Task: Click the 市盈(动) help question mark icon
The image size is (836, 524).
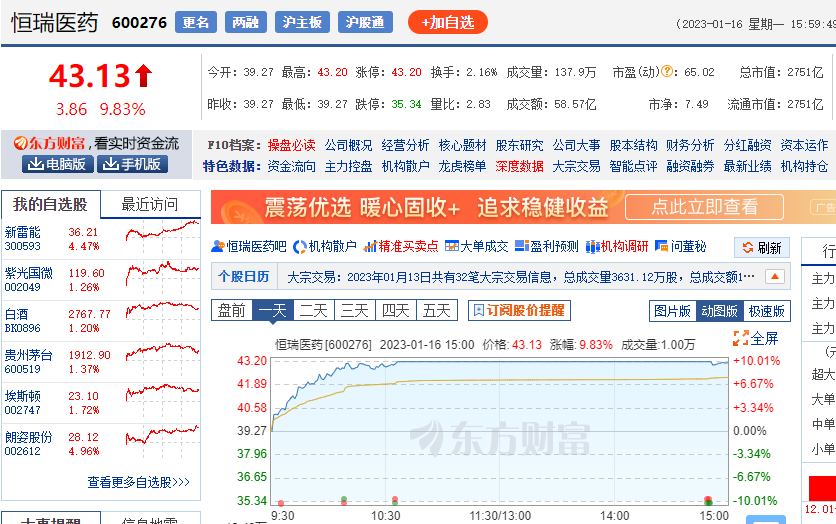Action: click(666, 71)
